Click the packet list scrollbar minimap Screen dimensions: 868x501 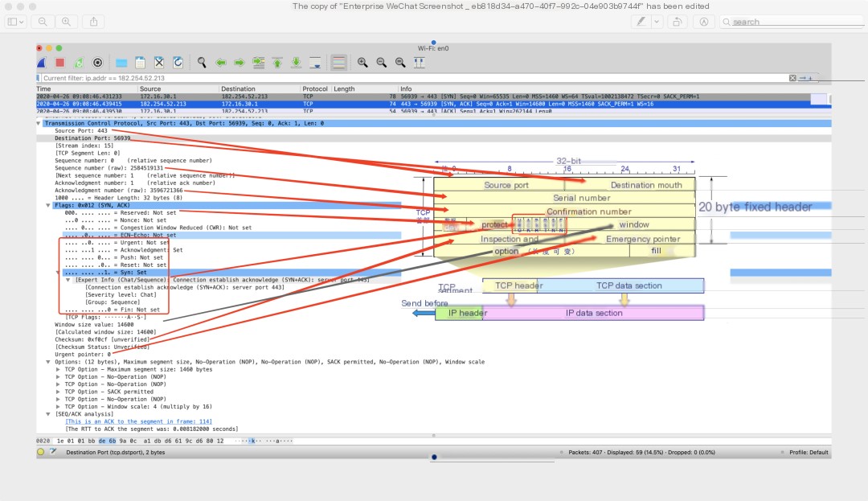pos(819,100)
